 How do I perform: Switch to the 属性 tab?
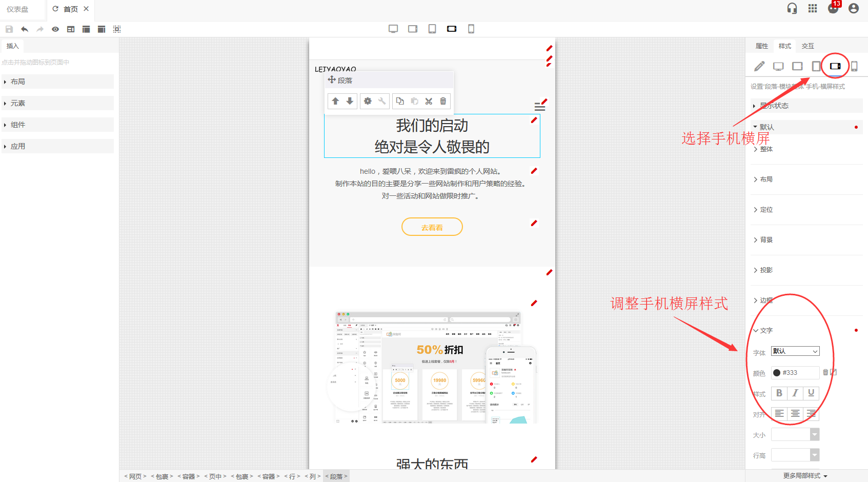coord(762,46)
